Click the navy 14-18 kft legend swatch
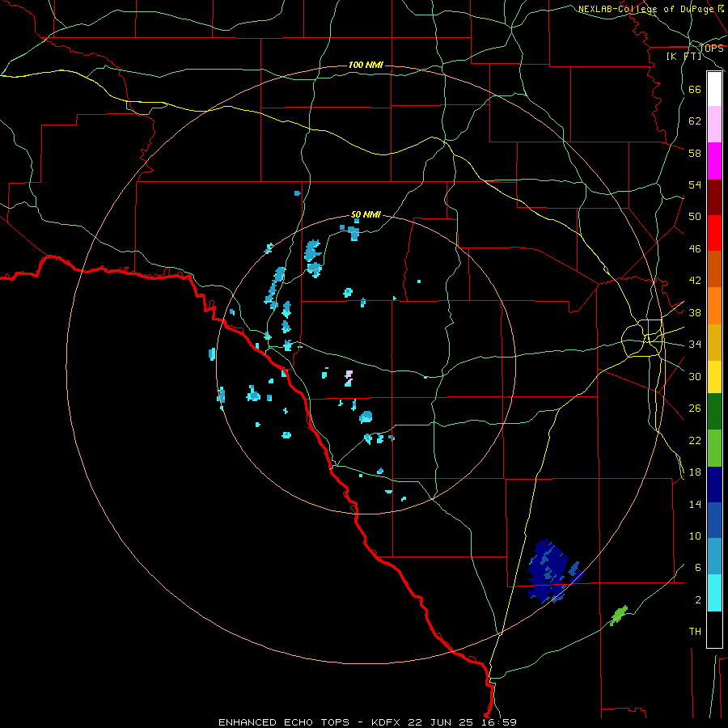Image resolution: width=728 pixels, height=728 pixels. coord(714,485)
